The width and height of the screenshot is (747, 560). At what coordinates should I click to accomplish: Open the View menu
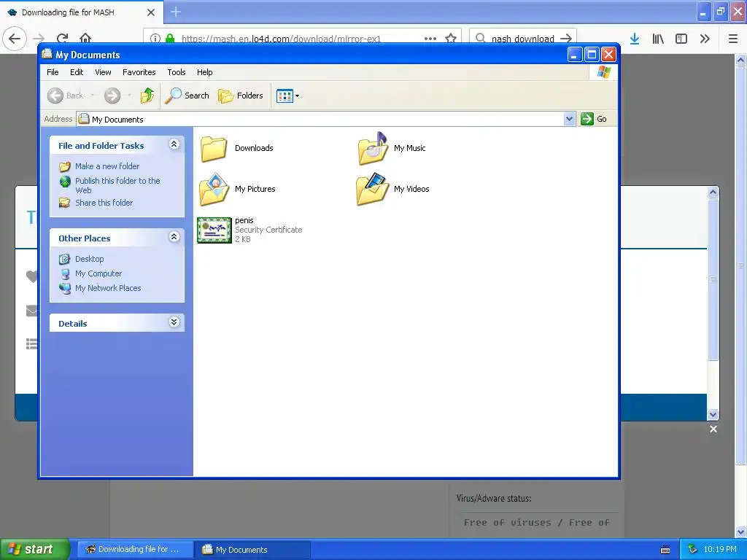[103, 72]
